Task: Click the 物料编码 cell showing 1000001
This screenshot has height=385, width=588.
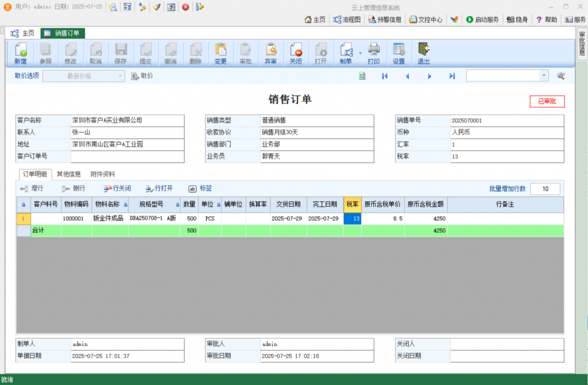Action: pos(76,219)
